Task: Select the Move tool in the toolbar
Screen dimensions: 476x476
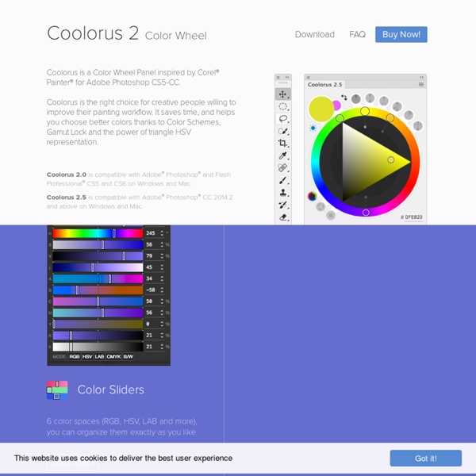Action: point(283,94)
